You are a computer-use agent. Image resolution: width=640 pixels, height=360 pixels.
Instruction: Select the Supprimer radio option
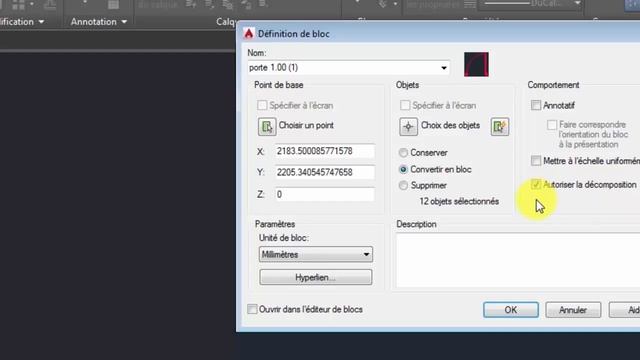coord(403,185)
